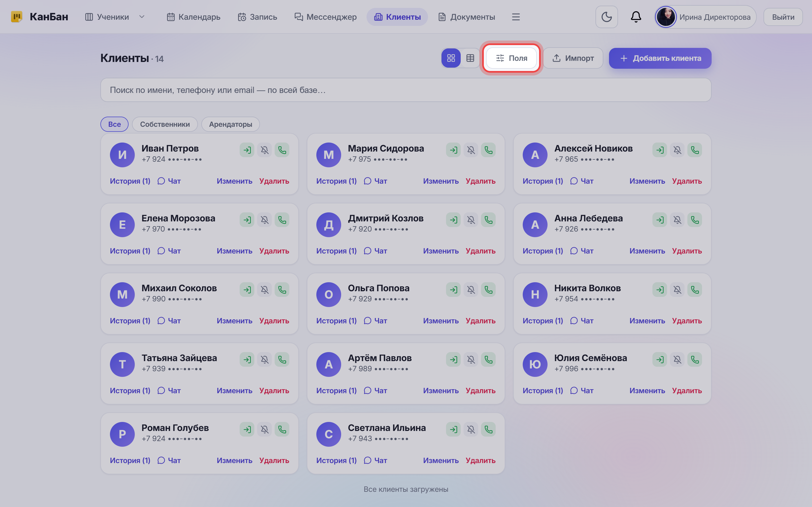
Task: Toggle muted bell for Елена Морозова
Action: tap(264, 220)
